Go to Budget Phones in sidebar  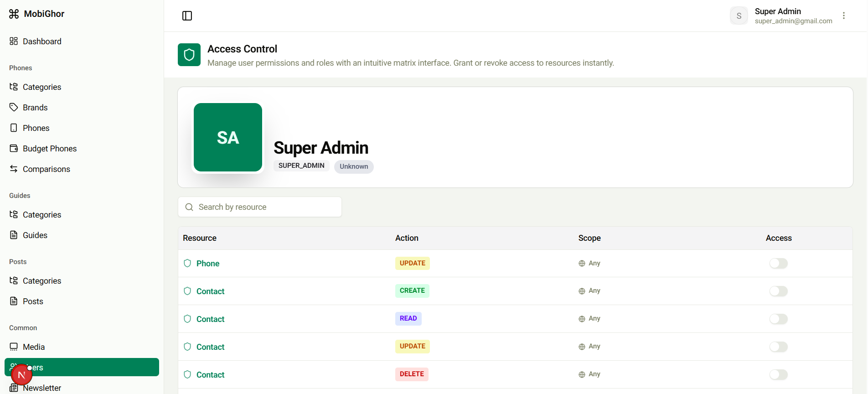[x=50, y=149]
